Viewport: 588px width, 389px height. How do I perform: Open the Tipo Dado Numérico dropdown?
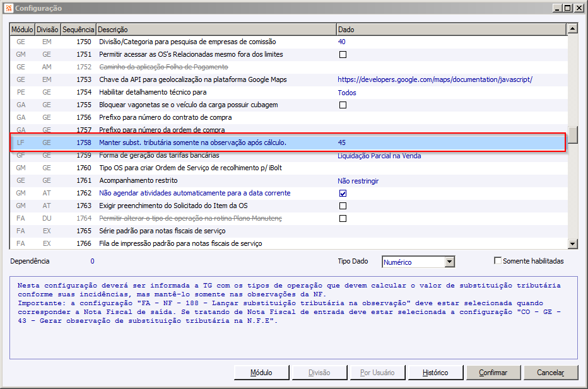[x=450, y=262]
